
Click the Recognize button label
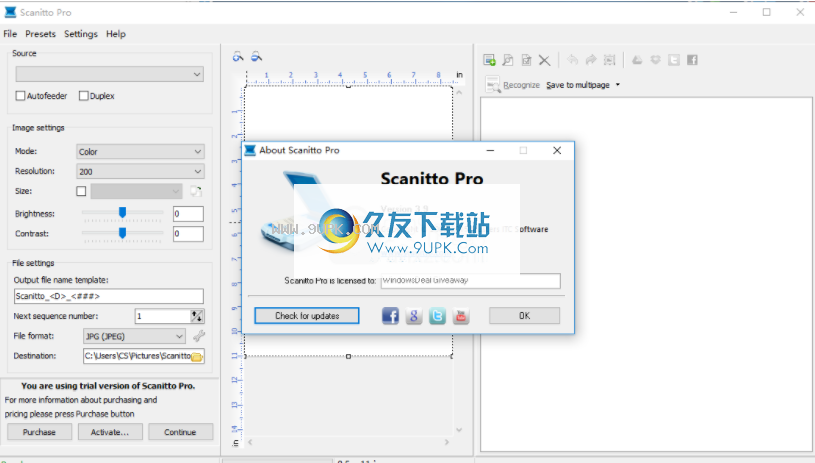[x=521, y=85]
